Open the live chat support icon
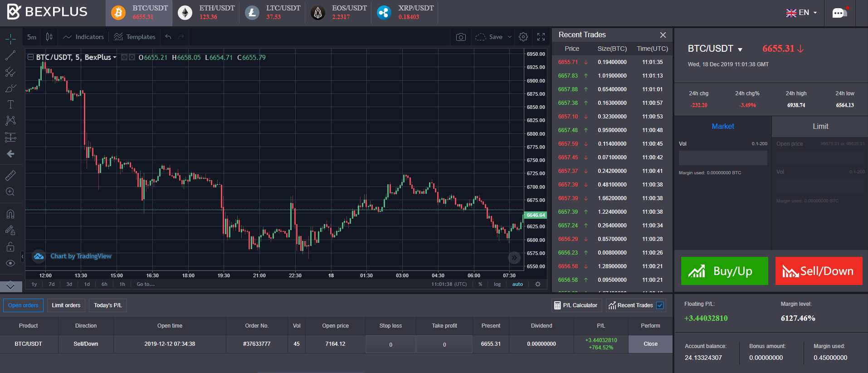Screen dimensions: 868x373 click(839, 13)
